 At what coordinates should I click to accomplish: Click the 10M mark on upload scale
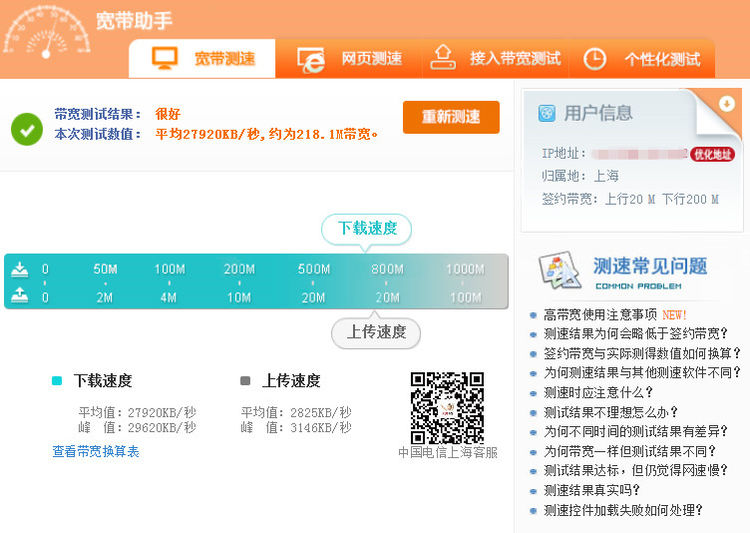coord(239,298)
